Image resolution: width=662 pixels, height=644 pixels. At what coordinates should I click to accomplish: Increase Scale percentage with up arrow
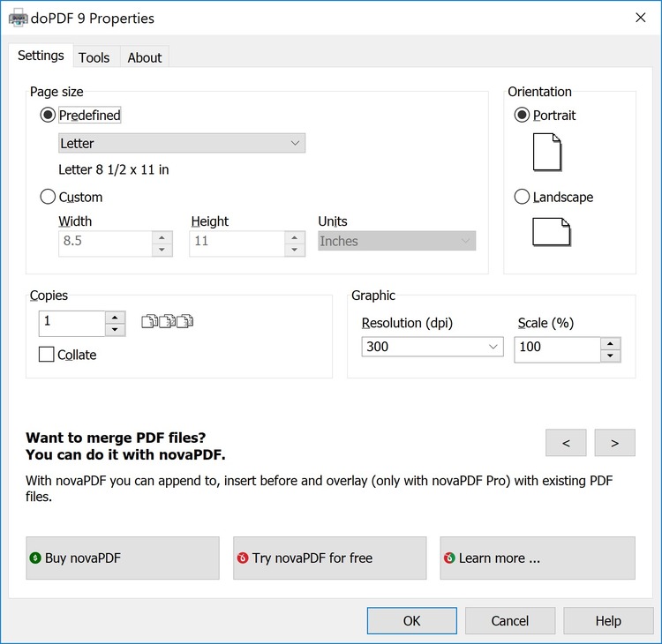point(611,343)
